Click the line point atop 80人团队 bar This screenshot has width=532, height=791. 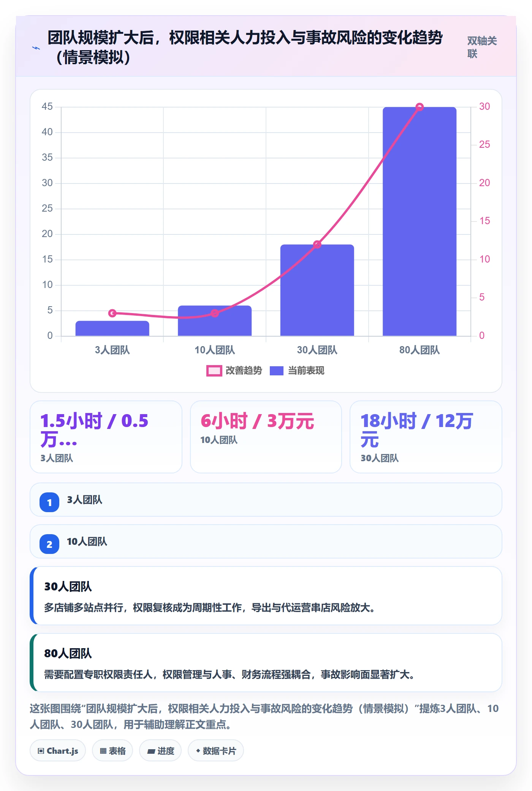click(420, 107)
